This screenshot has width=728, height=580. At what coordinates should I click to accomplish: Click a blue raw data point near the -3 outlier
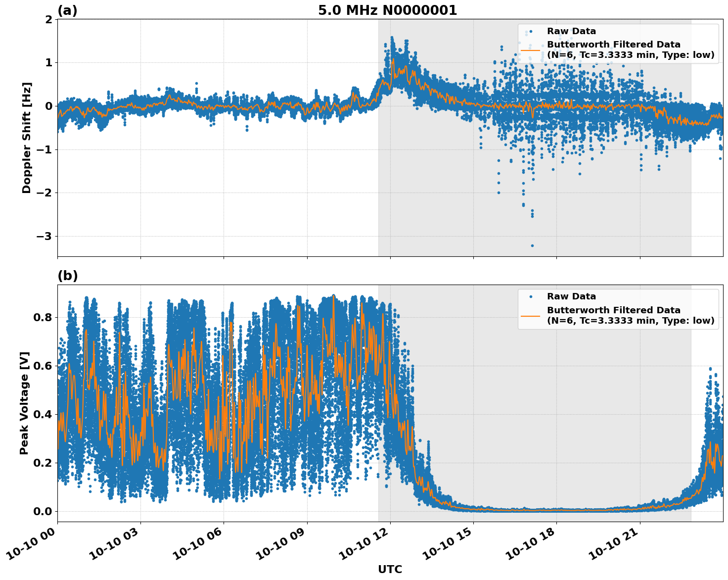pyautogui.click(x=532, y=244)
